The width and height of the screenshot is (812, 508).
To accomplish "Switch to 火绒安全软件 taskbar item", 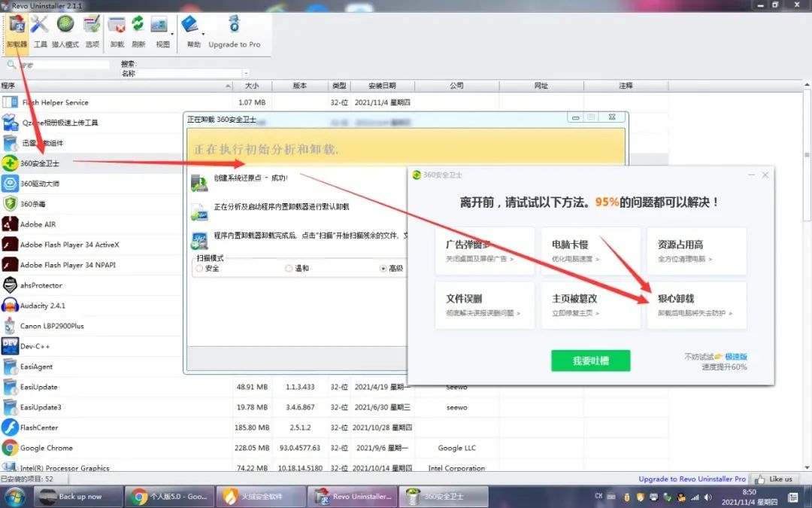I will click(261, 497).
